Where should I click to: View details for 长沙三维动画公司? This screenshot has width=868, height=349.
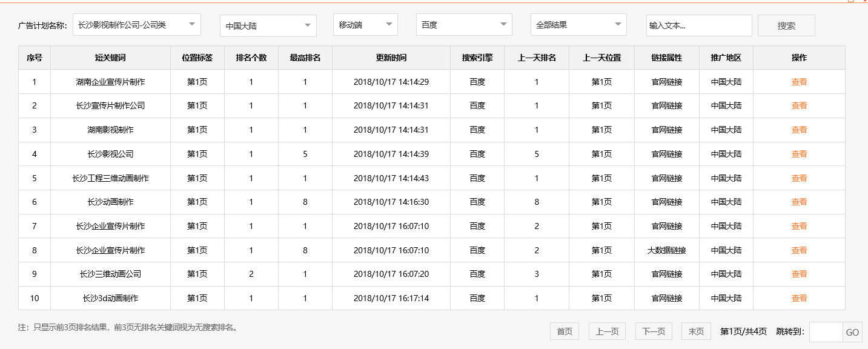799,274
